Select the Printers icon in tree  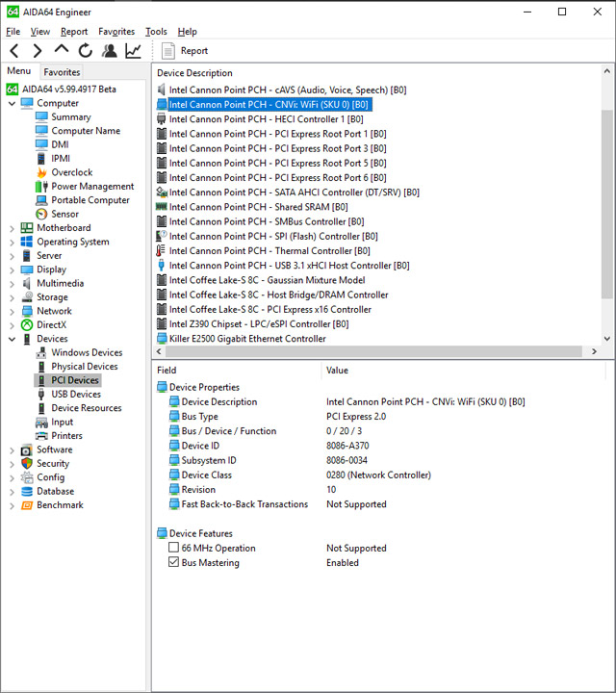pos(41,436)
